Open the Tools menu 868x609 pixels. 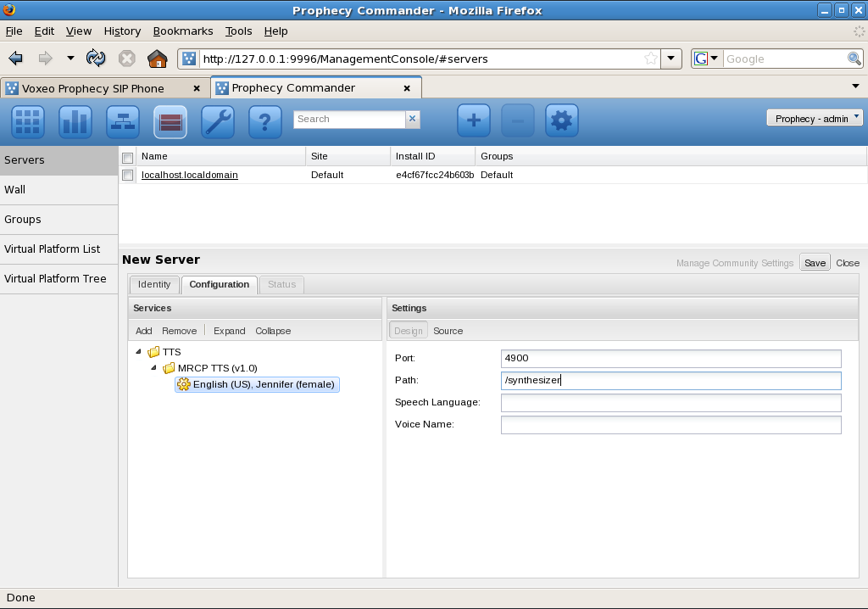click(238, 31)
